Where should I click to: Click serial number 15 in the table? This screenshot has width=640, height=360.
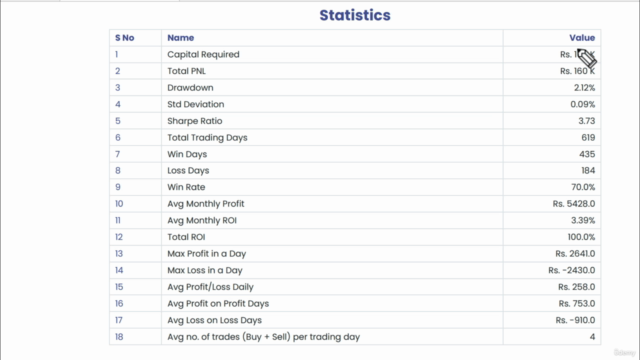point(119,287)
